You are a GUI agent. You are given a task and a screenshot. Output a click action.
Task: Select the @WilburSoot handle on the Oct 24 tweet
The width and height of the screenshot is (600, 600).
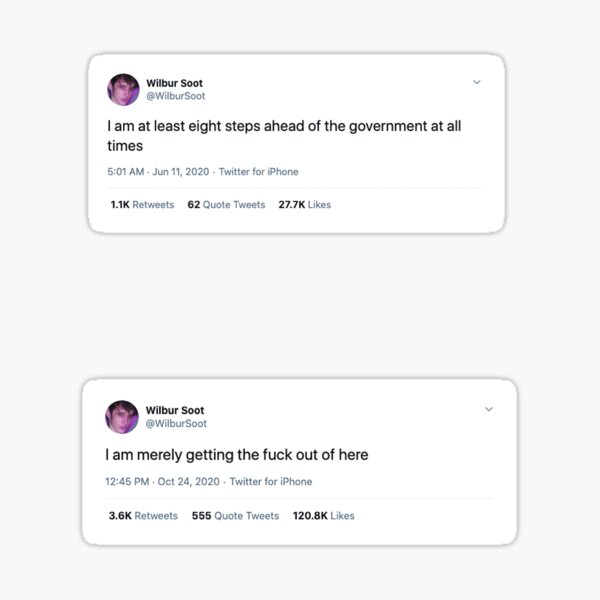pos(176,424)
